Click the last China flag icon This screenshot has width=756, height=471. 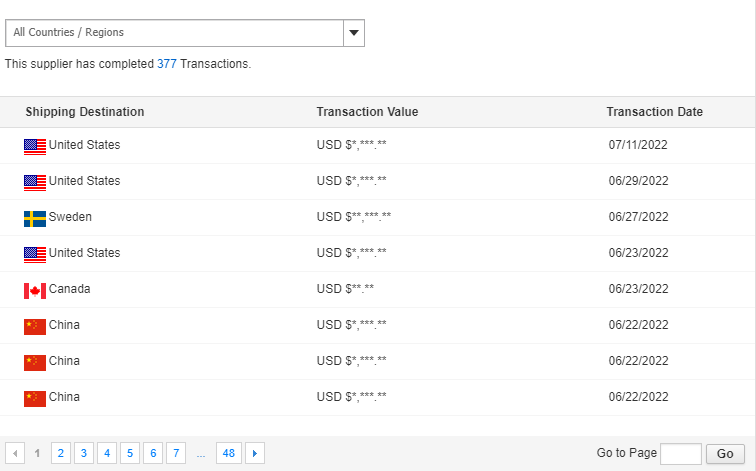pyautogui.click(x=35, y=398)
